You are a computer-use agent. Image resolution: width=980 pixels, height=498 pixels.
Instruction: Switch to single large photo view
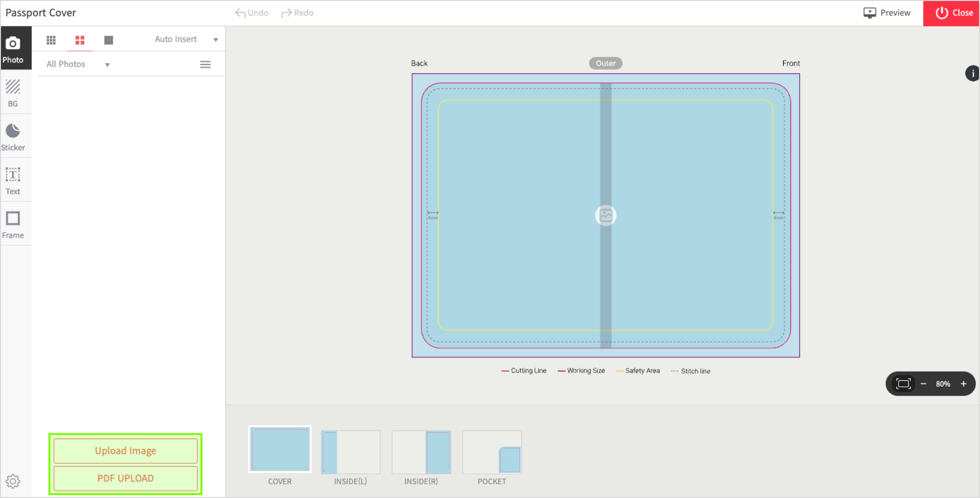click(108, 40)
